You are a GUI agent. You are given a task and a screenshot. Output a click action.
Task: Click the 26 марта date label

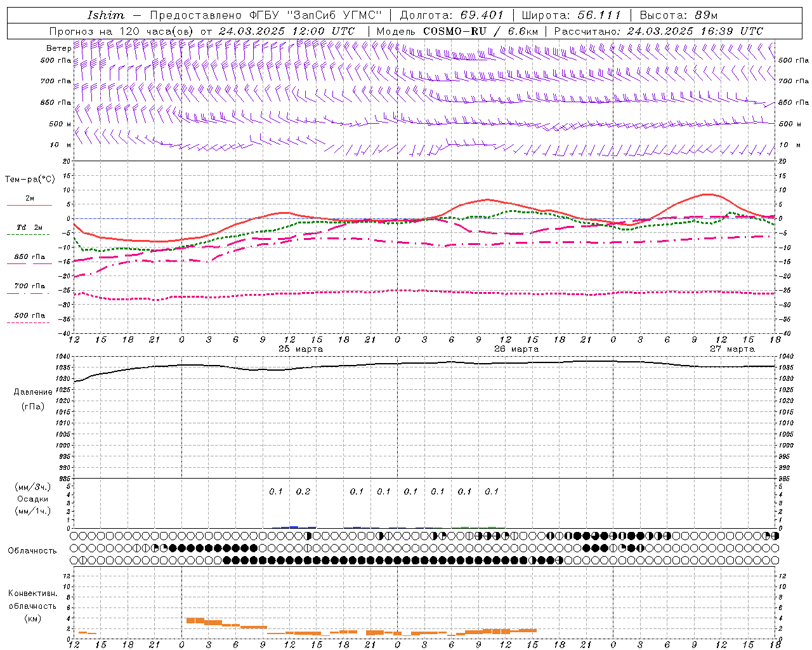click(516, 349)
